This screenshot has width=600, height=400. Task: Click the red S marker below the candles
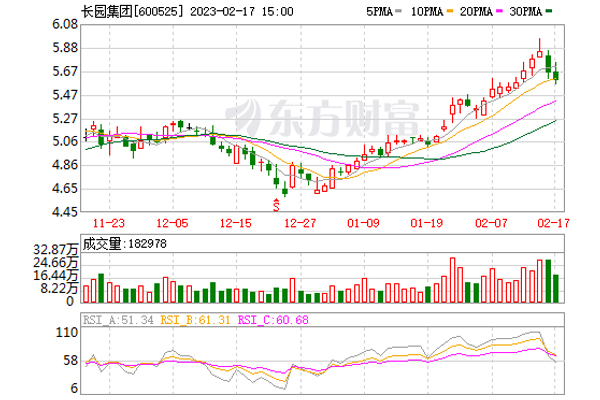[276, 203]
